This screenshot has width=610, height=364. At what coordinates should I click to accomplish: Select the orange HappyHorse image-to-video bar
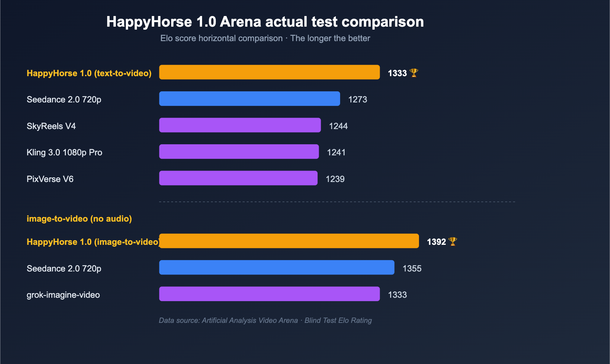289,241
